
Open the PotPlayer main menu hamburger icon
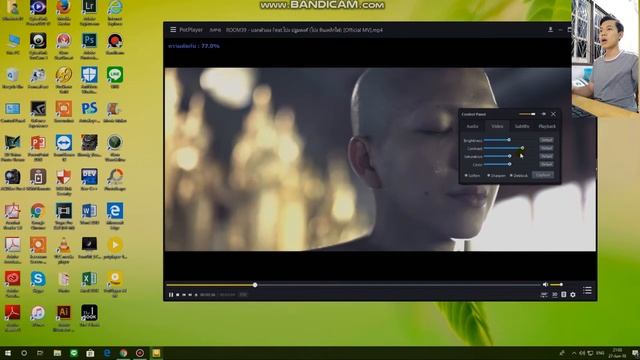(x=173, y=29)
